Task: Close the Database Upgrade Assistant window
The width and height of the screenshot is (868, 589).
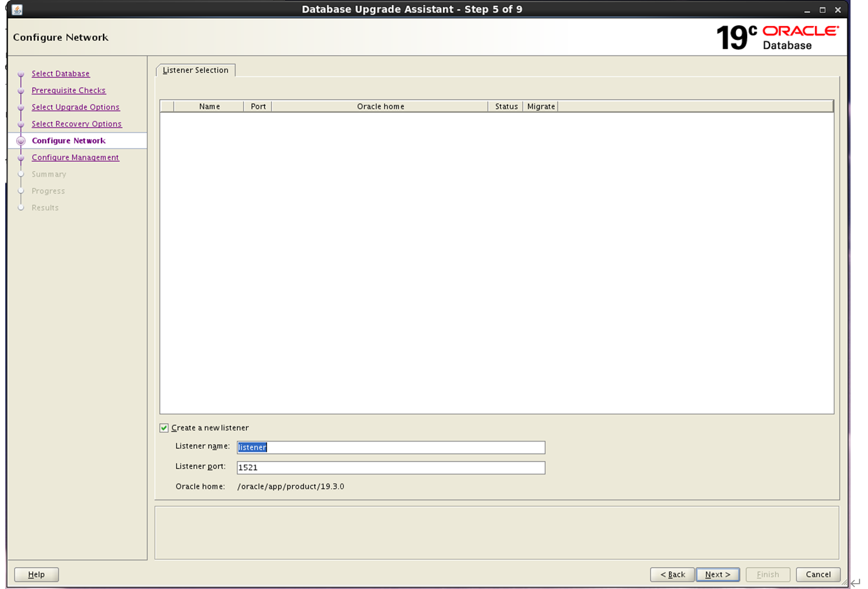Action: point(838,10)
